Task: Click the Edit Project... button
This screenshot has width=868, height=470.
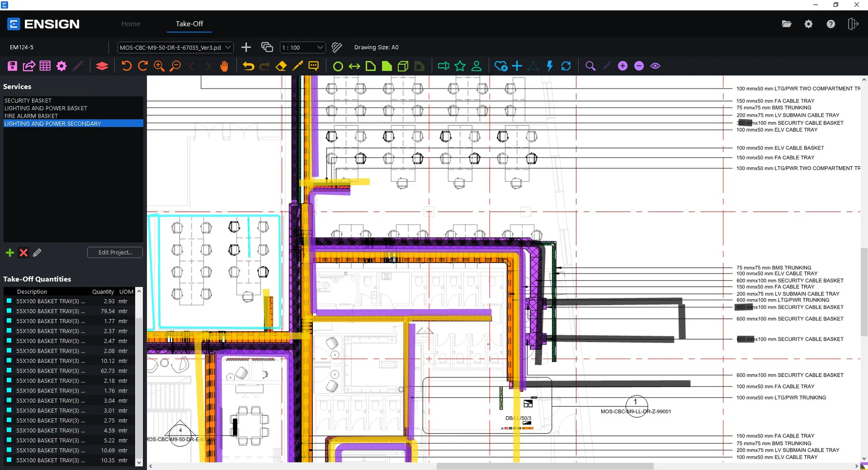Action: (x=115, y=252)
